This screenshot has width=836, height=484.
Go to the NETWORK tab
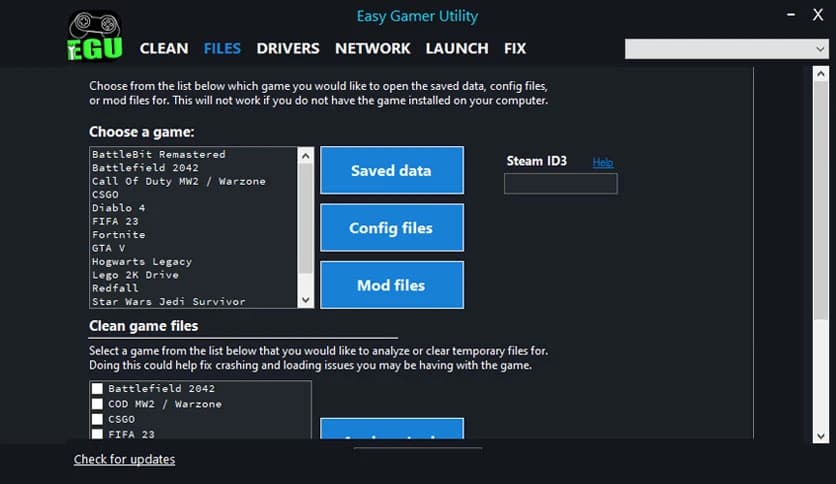pos(373,49)
